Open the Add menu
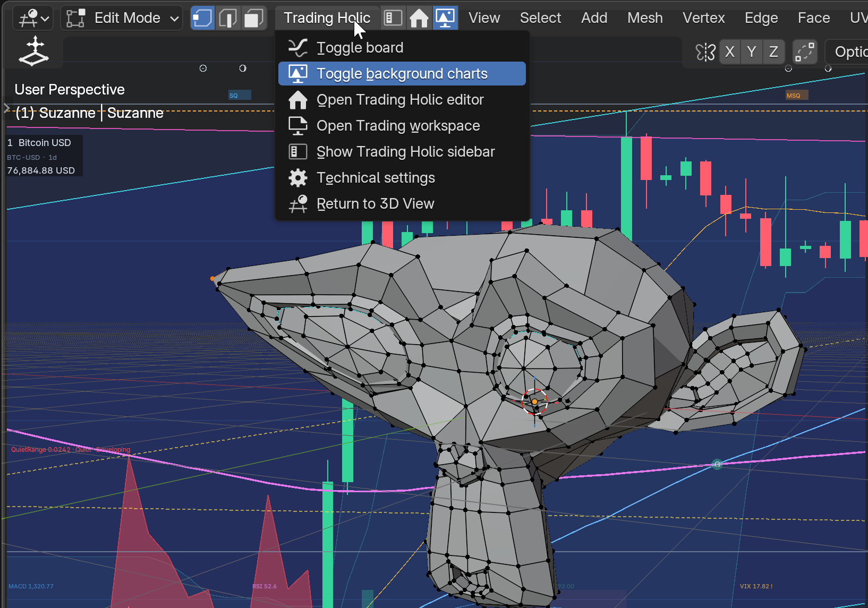The width and height of the screenshot is (868, 608). (x=594, y=18)
